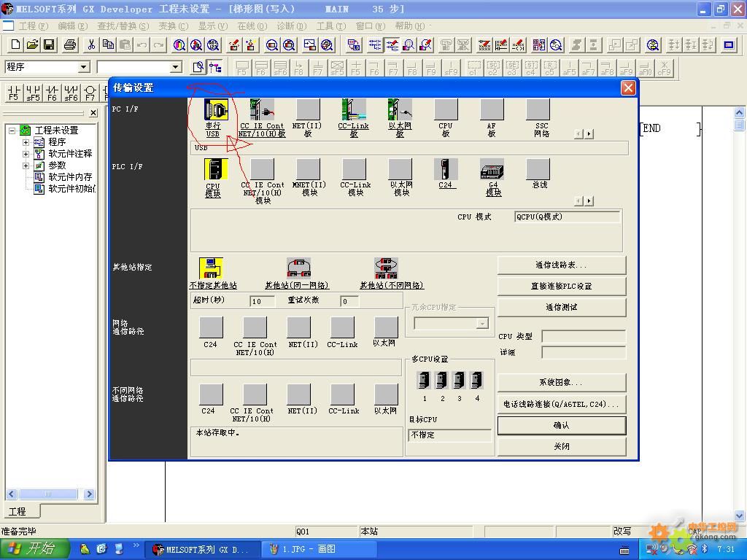
Task: Select the G4 module icon
Action: click(x=492, y=169)
